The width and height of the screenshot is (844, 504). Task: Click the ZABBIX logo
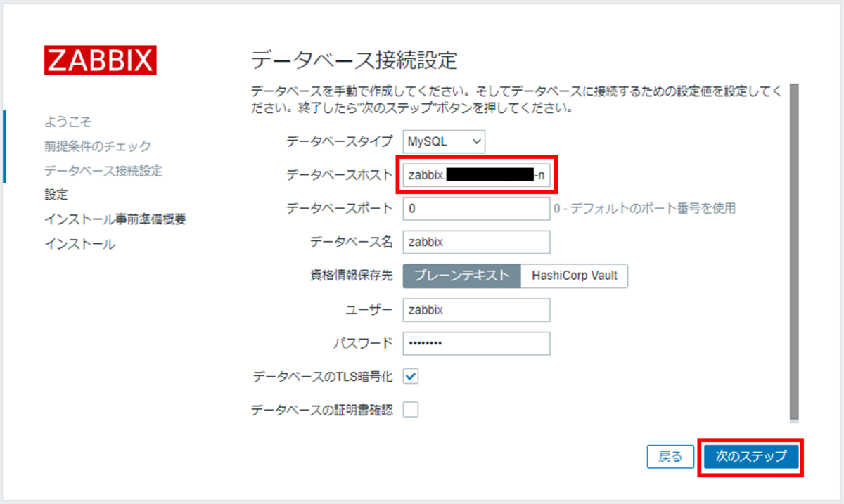point(101,60)
